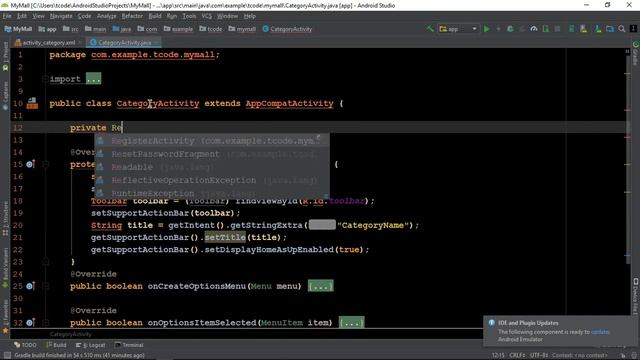The height and width of the screenshot is (360, 640).
Task: Open the Edit menu
Action: coord(22,16)
